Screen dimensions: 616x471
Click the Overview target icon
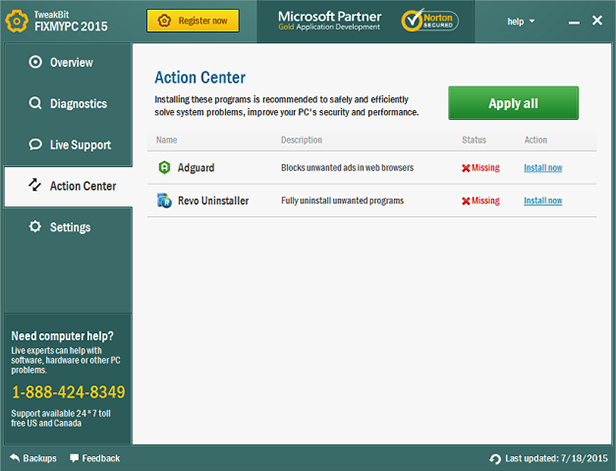click(x=35, y=62)
